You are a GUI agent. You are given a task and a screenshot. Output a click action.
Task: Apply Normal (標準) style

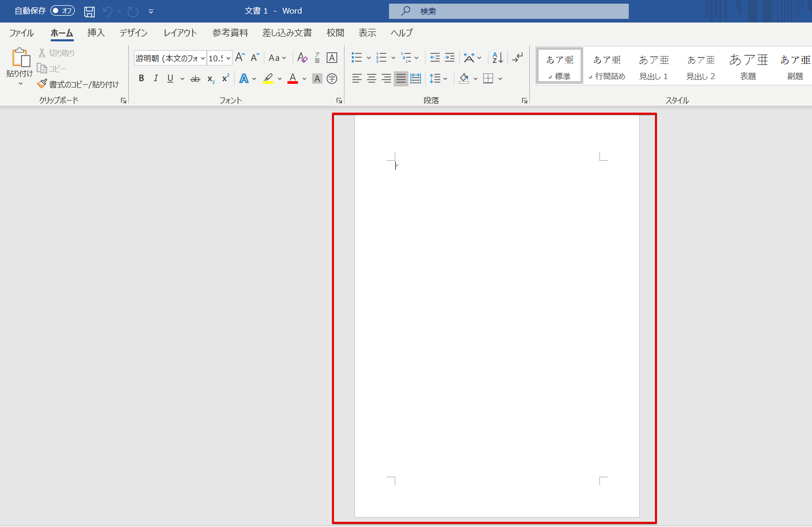(x=560, y=66)
